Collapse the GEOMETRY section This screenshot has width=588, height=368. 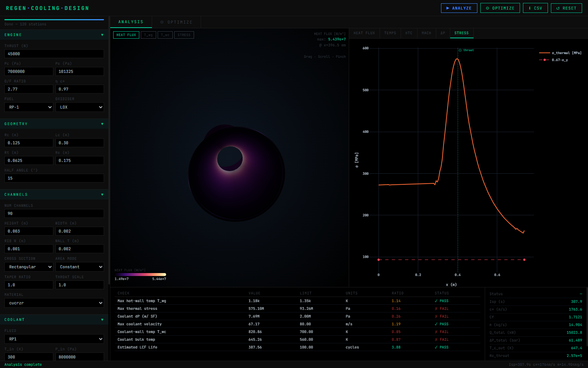(x=54, y=124)
